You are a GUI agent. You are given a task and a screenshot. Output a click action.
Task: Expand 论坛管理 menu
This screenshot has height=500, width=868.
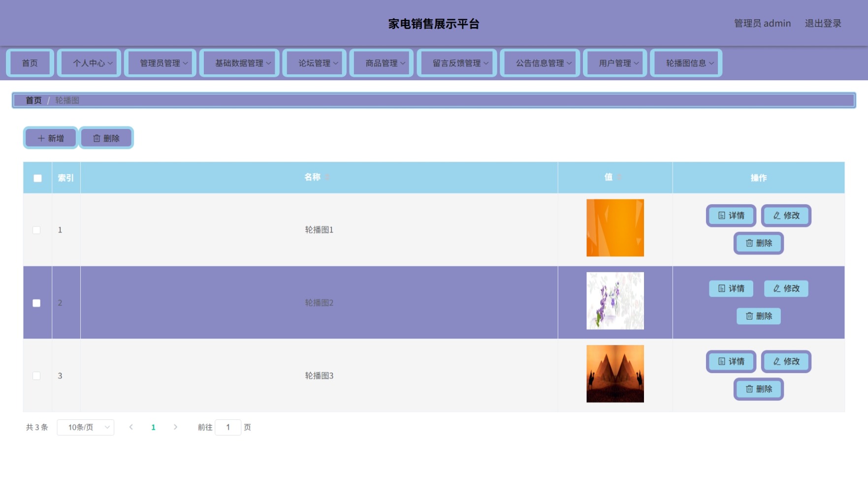tap(315, 63)
